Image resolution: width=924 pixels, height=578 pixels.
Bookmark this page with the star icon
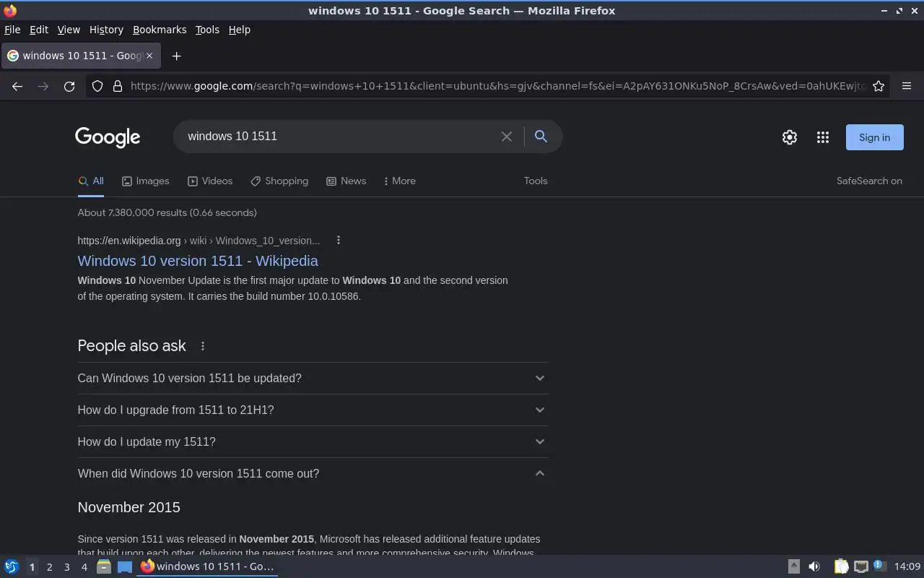click(879, 86)
